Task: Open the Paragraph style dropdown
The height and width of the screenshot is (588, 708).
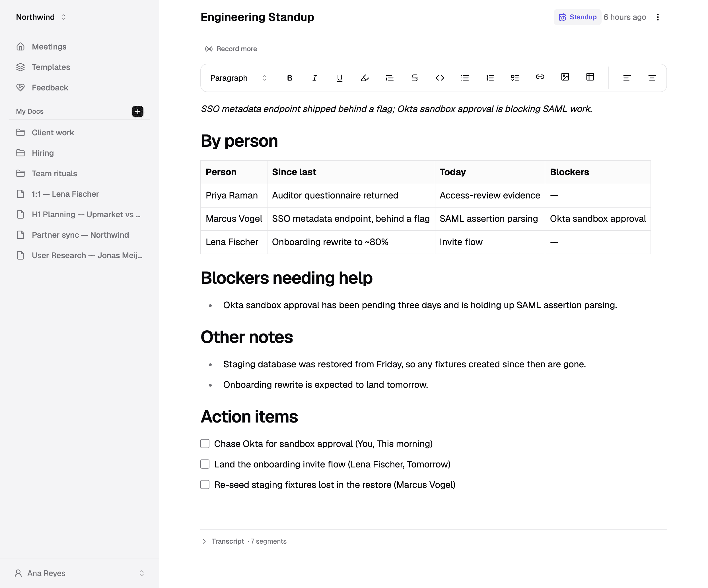Action: [x=238, y=78]
